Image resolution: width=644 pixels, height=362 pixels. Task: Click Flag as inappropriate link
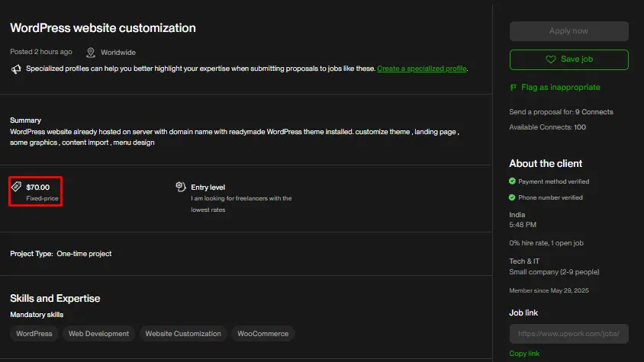tap(560, 88)
